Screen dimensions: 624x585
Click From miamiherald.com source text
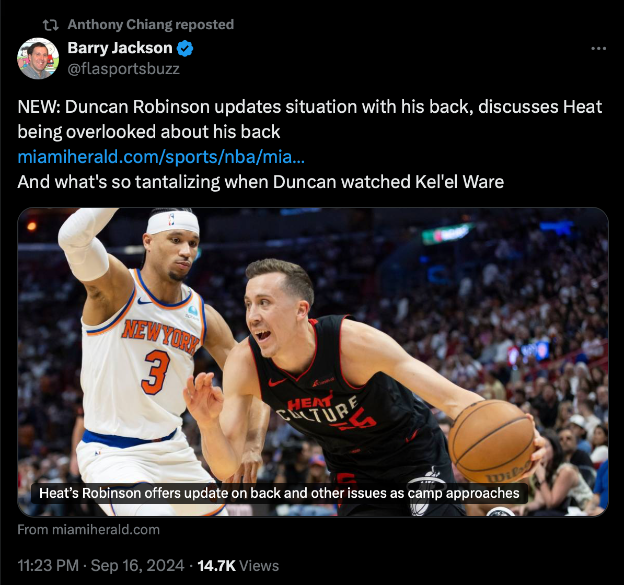(x=88, y=530)
